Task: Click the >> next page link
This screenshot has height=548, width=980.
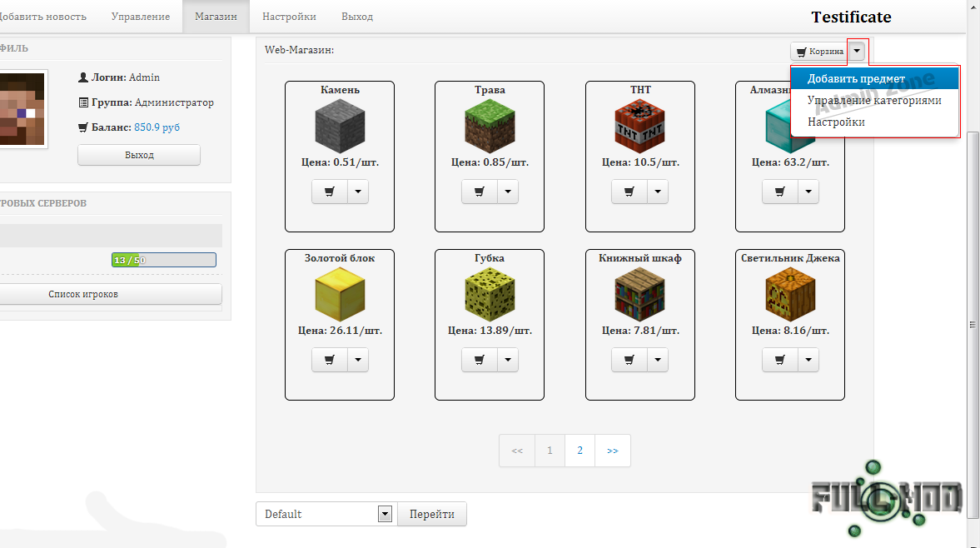Action: coord(613,451)
